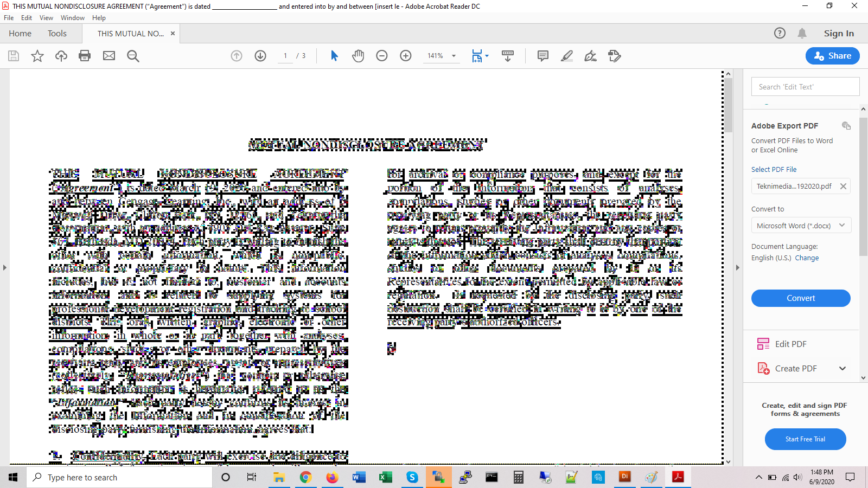The height and width of the screenshot is (488, 868).
Task: Go to the next page
Action: (x=260, y=55)
